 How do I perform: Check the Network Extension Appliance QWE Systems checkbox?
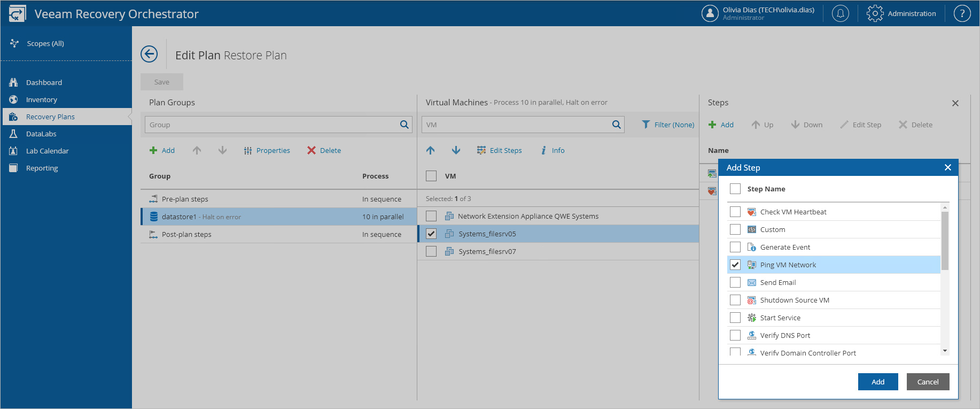[x=431, y=216]
